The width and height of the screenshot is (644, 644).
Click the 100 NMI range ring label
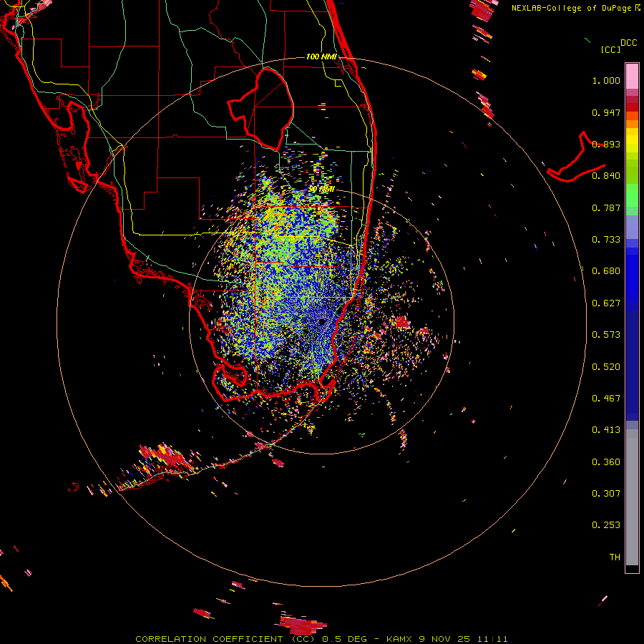click(321, 57)
